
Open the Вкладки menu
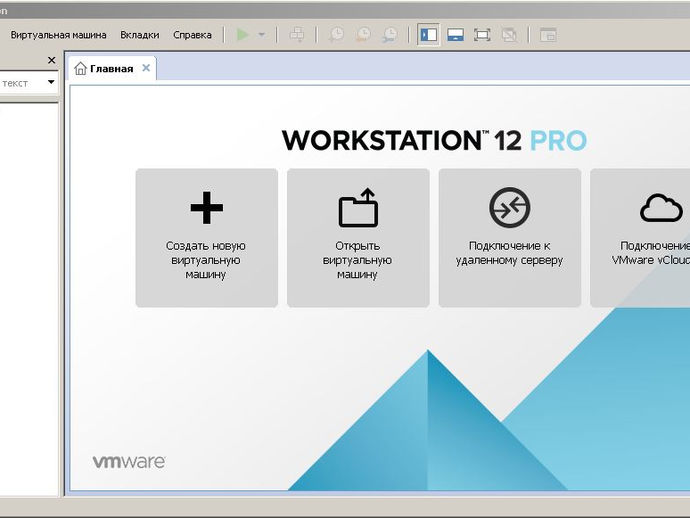pyautogui.click(x=139, y=35)
